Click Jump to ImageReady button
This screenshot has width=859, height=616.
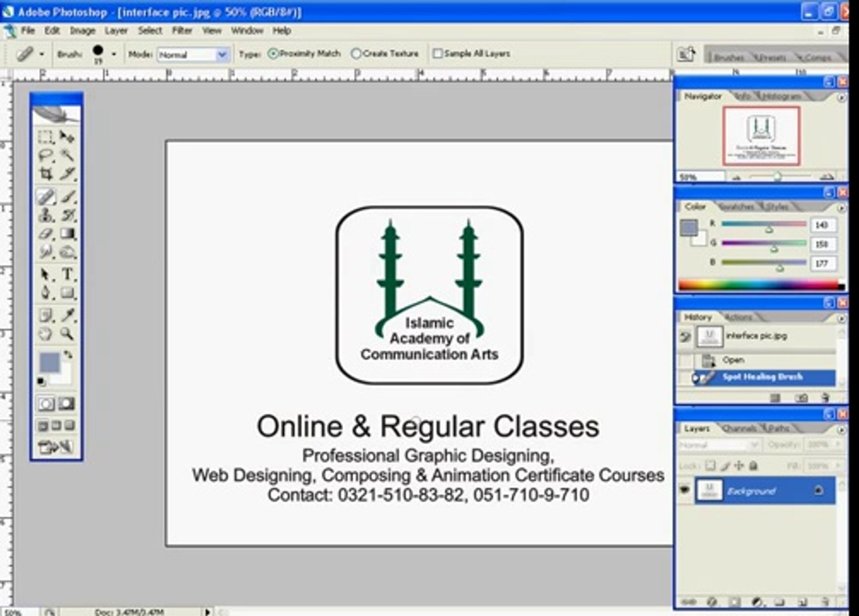(56, 447)
